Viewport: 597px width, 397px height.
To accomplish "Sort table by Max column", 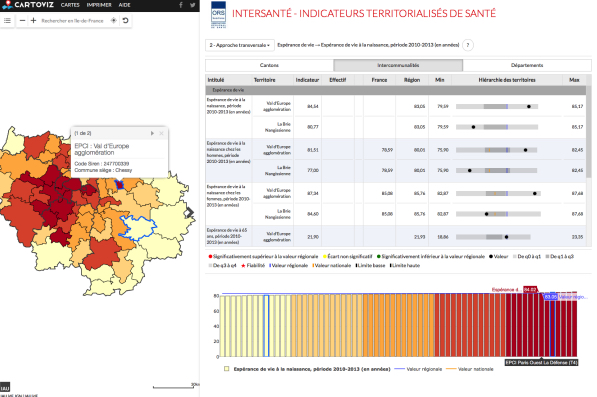I will point(574,80).
